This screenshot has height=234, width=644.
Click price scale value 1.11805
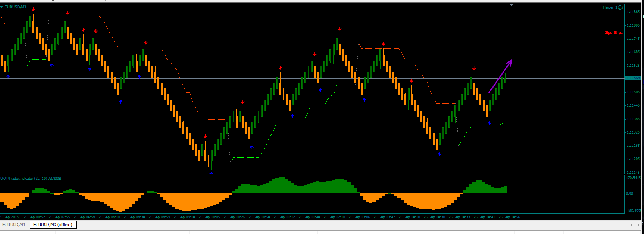pos(633,25)
